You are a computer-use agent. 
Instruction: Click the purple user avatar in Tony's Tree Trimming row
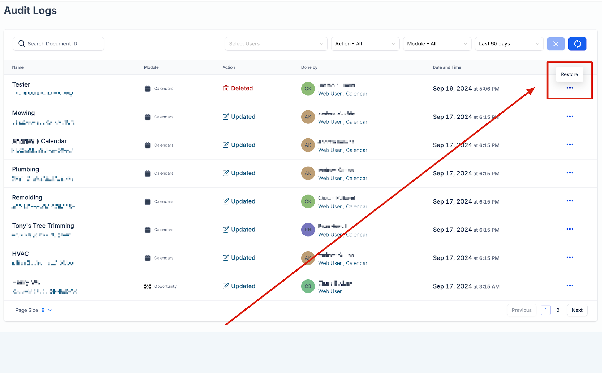click(308, 229)
